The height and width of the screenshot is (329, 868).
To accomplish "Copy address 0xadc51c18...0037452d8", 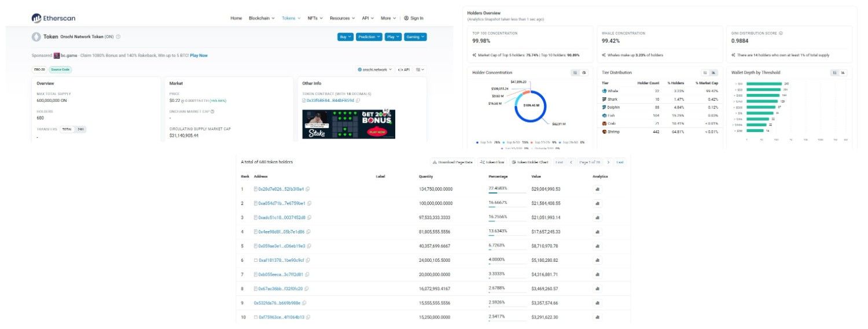I will [x=310, y=217].
